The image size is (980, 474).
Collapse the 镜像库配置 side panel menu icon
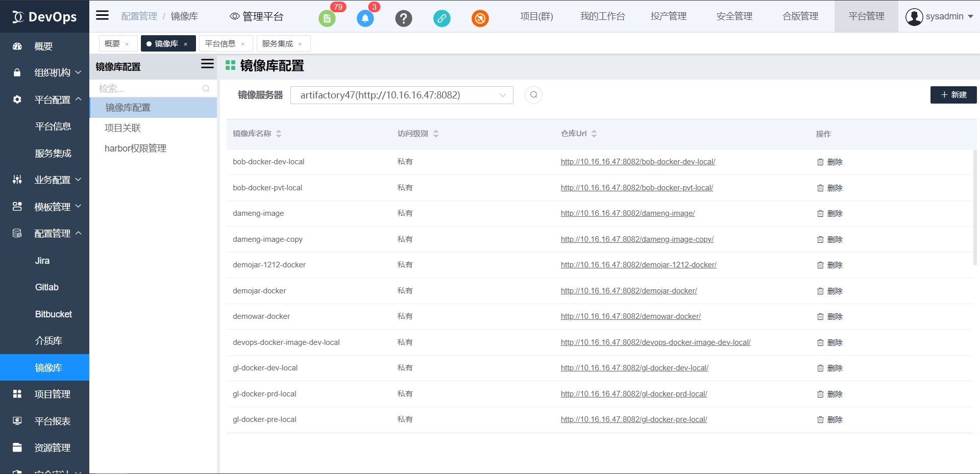[207, 64]
